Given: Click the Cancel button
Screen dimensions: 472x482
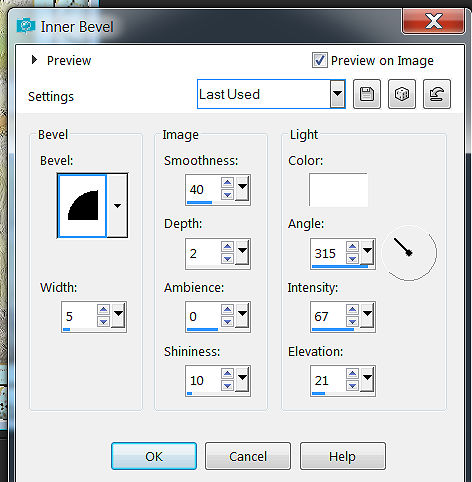Looking at the screenshot, I should coord(248,456).
